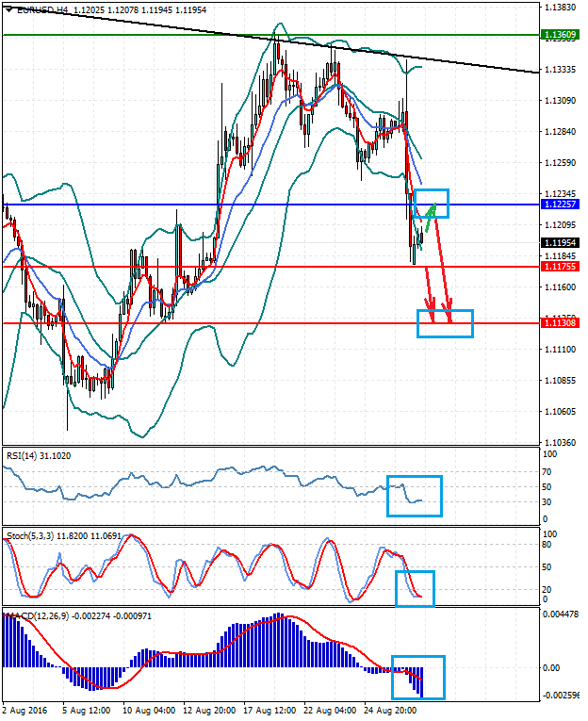Image resolution: width=588 pixels, height=721 pixels.
Task: Click the black current price label 1.11954
Action: point(561,243)
